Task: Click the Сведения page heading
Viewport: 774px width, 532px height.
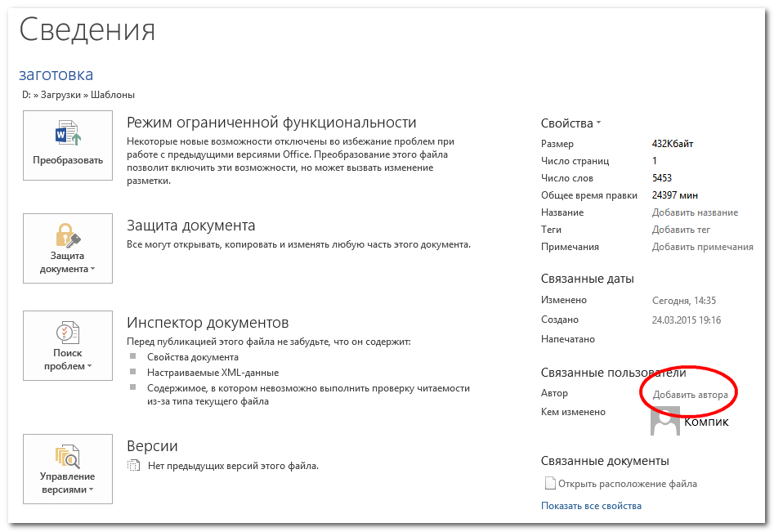Action: (87, 29)
